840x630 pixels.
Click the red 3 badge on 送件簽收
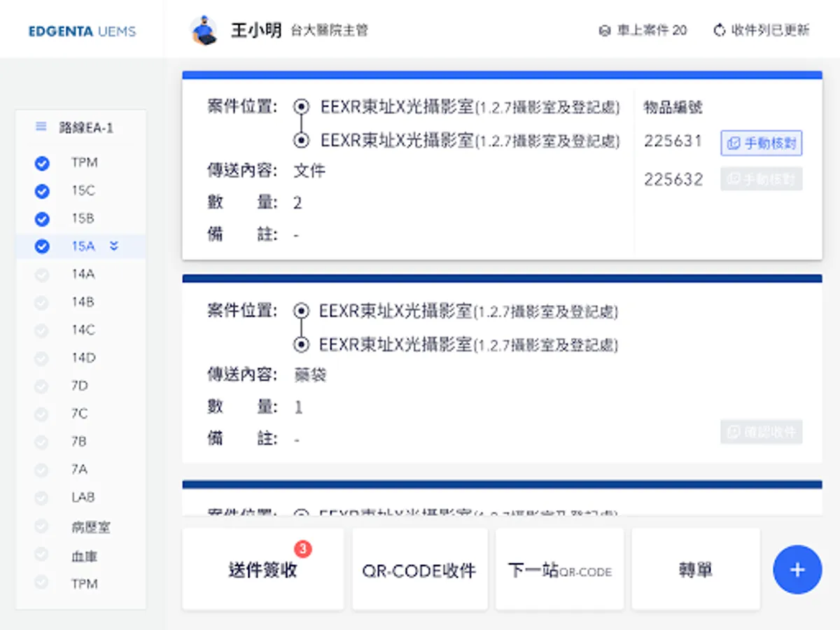click(302, 549)
